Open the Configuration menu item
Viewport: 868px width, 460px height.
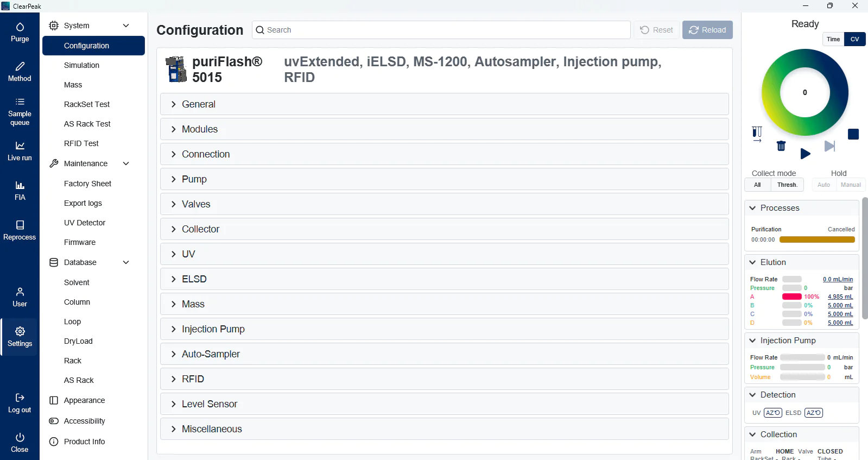tap(93, 46)
